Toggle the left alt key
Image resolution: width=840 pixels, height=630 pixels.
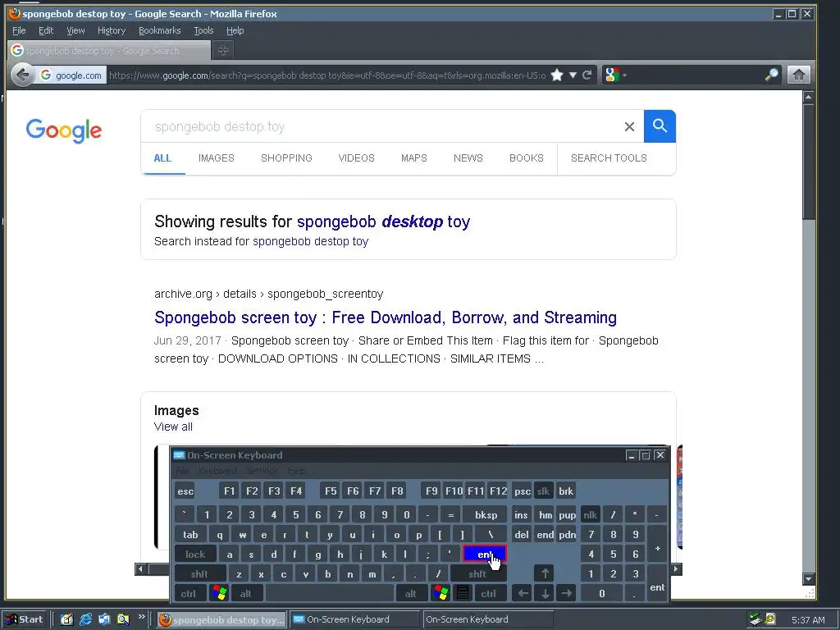[246, 593]
